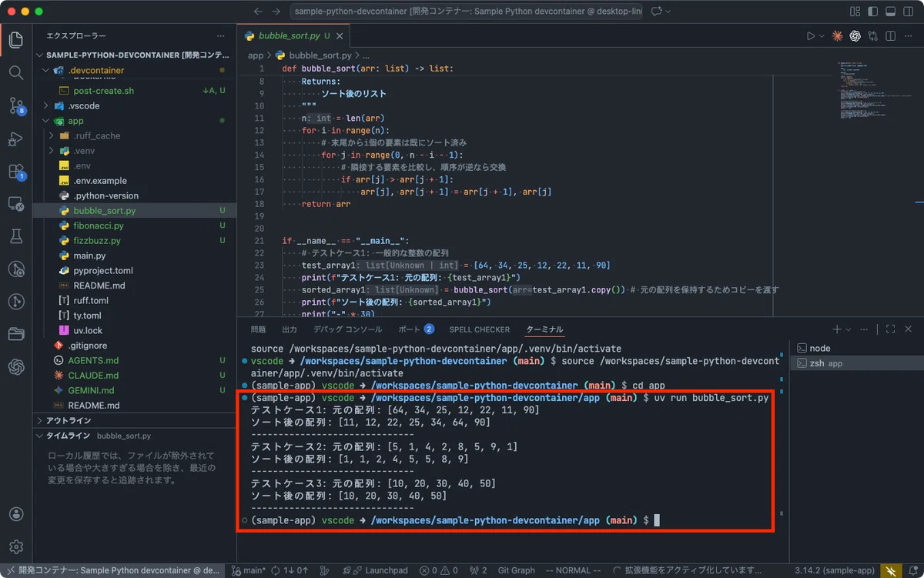Open the Explorer view in activity bar
The width and height of the screenshot is (924, 578).
pos(16,40)
